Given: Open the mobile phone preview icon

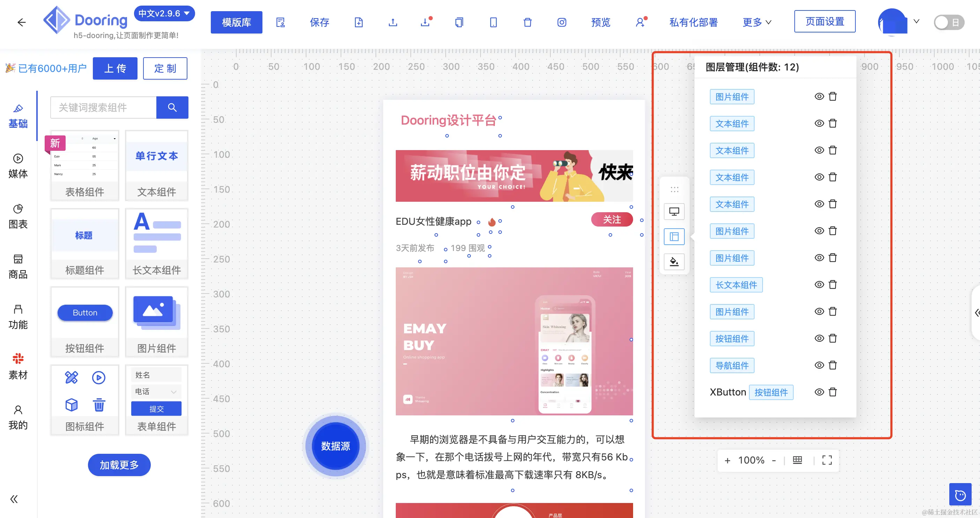Looking at the screenshot, I should (x=493, y=22).
